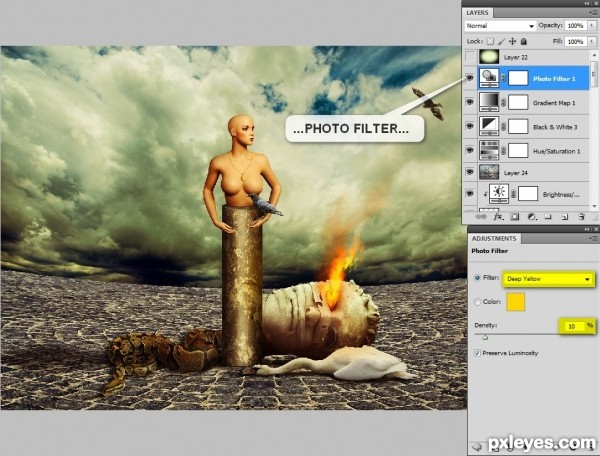The image size is (600, 456).
Task: Click the Black & White 3 adjustment icon
Action: point(489,126)
